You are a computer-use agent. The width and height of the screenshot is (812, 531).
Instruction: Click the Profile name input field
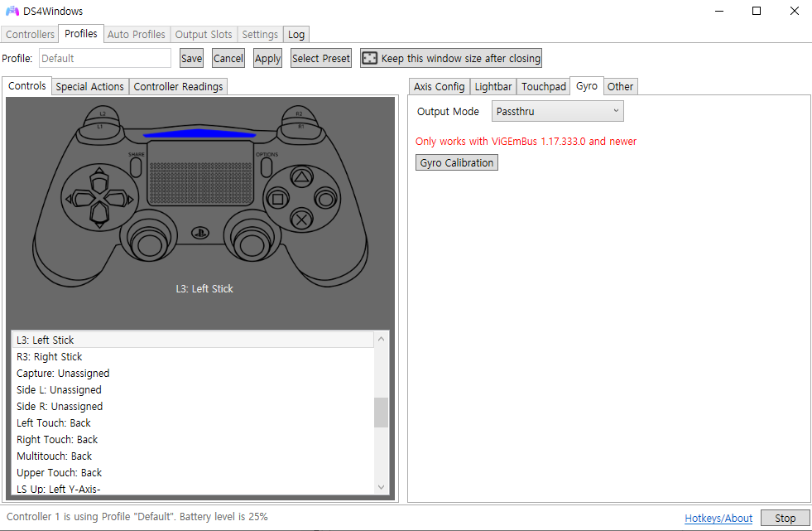click(x=105, y=58)
